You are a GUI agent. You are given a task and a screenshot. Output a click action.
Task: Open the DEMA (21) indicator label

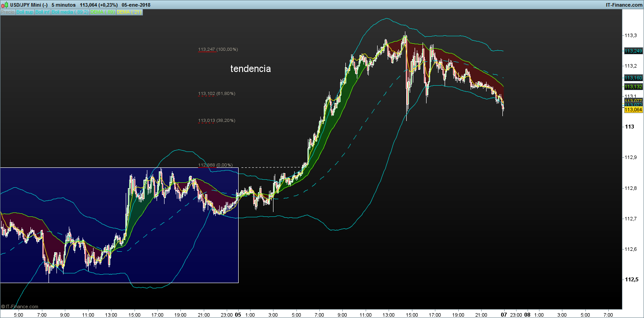pyautogui.click(x=129, y=12)
